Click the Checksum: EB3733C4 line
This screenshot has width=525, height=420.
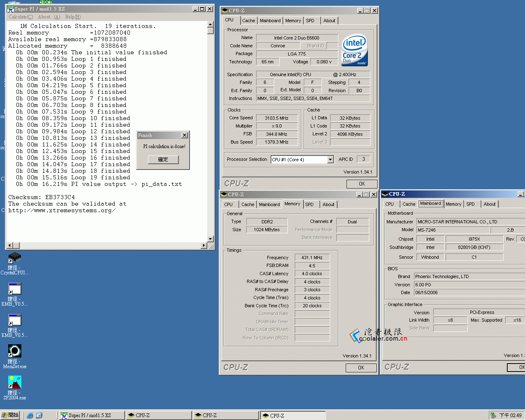click(x=42, y=197)
